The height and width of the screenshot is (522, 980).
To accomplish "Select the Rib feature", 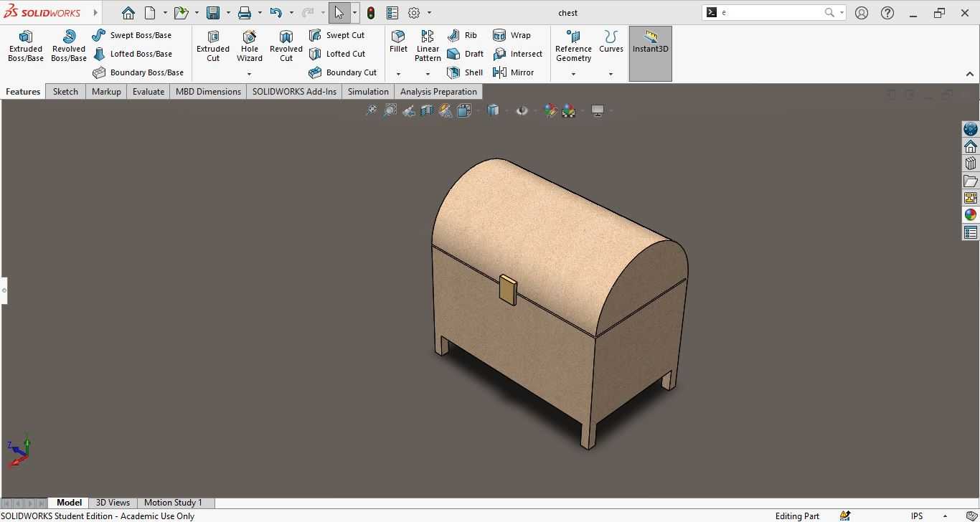I will pyautogui.click(x=462, y=35).
